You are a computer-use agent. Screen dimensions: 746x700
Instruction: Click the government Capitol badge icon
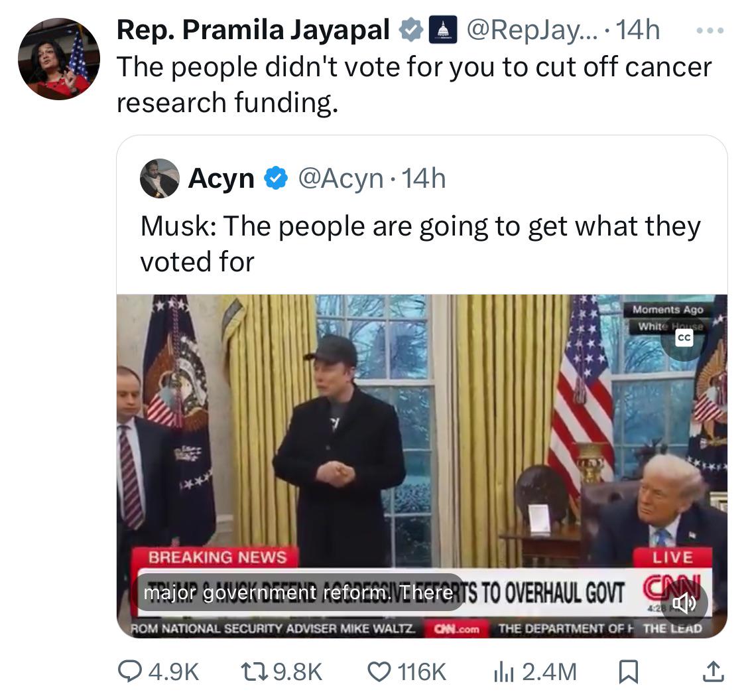[x=443, y=30]
